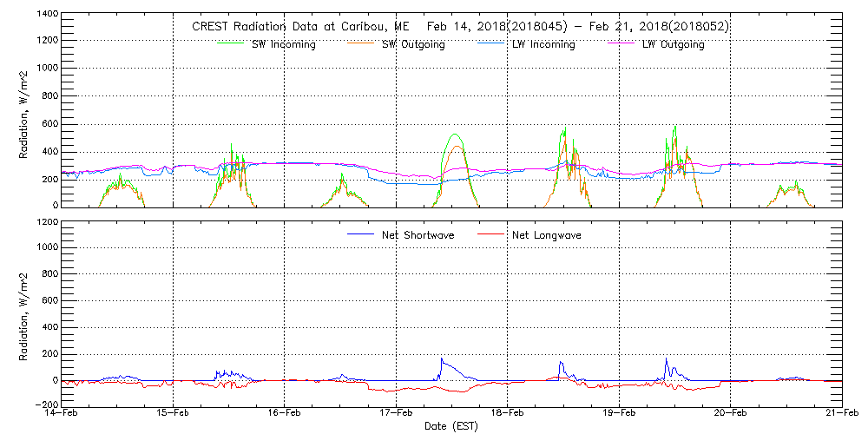Select the LW Incoming legend entry

[543, 45]
